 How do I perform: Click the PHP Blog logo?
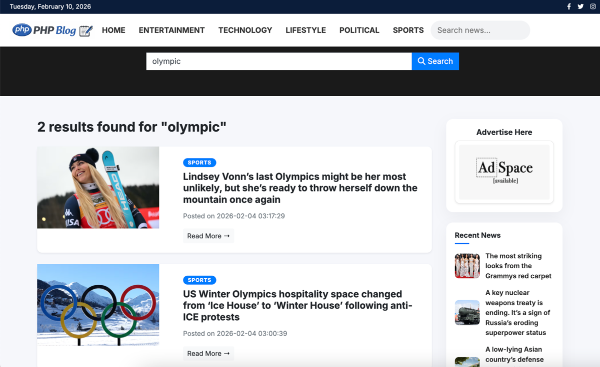click(x=52, y=30)
